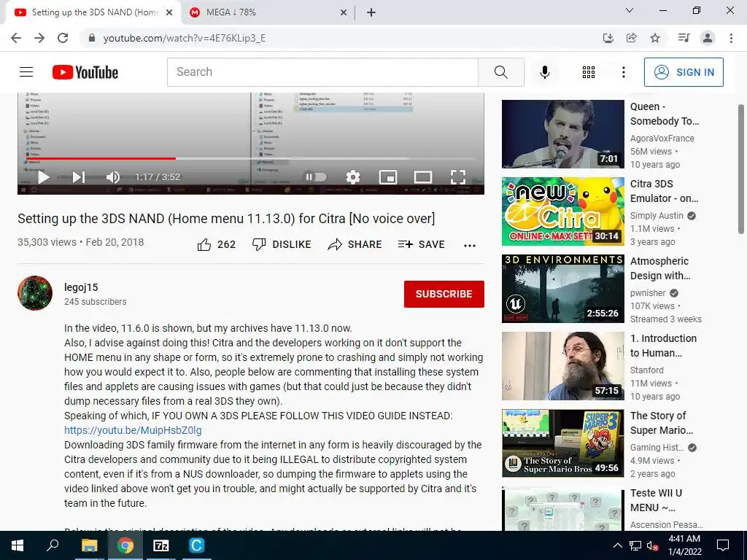Dislike the video
Screen dimensions: 747x560
(x=282, y=244)
